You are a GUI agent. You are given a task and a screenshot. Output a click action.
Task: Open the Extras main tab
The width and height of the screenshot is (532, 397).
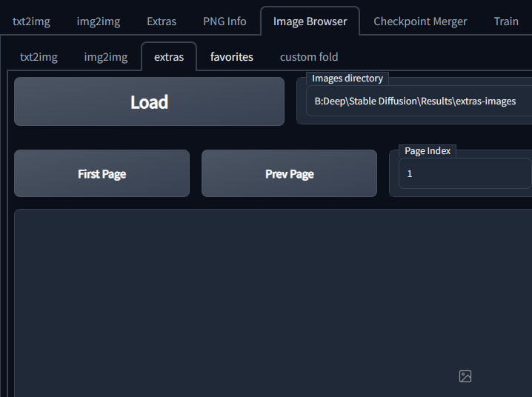[162, 21]
